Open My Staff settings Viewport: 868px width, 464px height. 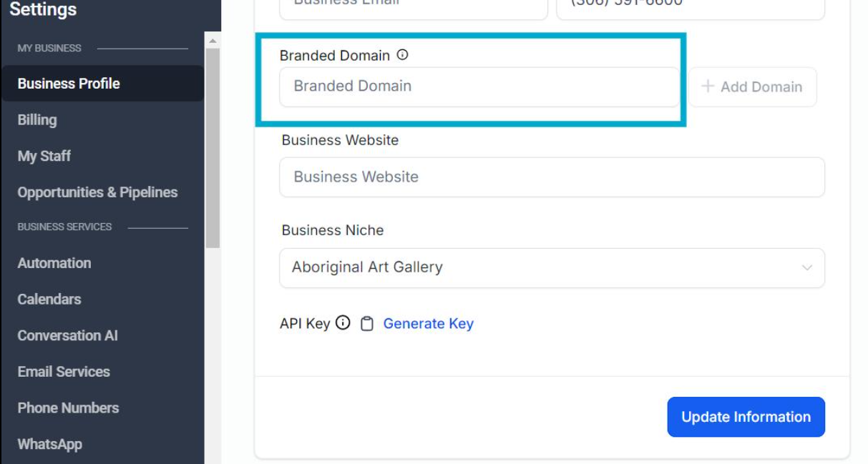coord(44,156)
